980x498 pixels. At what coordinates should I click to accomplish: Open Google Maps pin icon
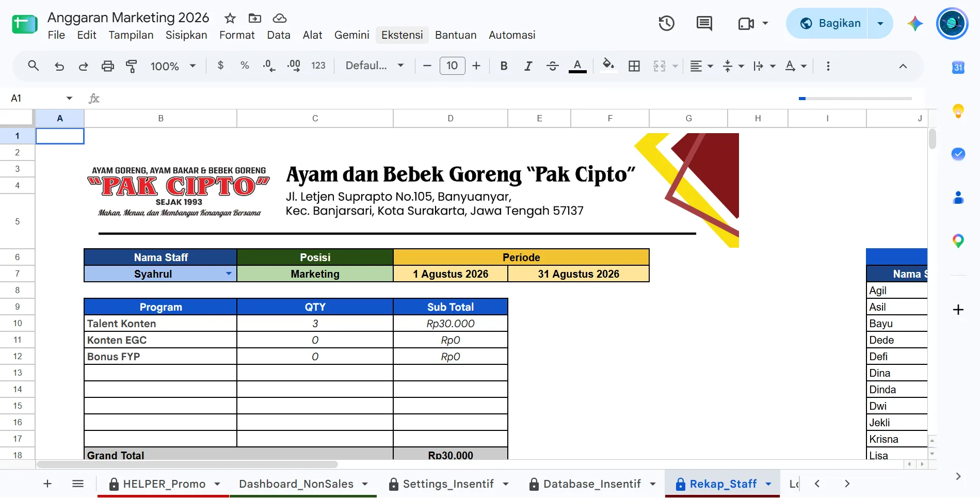(958, 240)
